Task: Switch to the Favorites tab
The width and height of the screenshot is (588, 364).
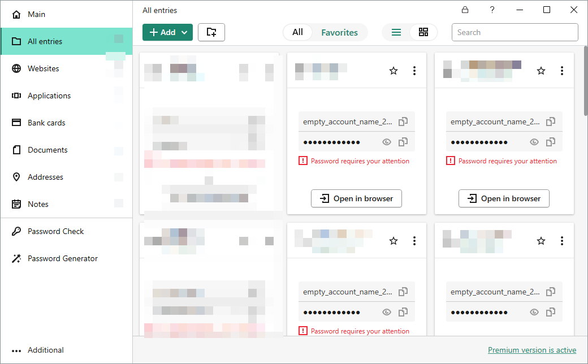Action: click(x=339, y=33)
